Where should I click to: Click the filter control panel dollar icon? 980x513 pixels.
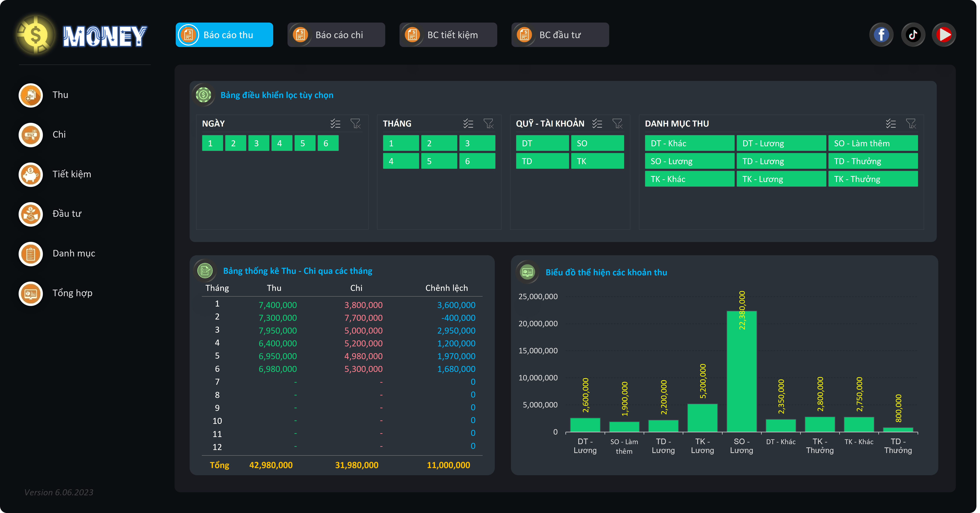(204, 95)
